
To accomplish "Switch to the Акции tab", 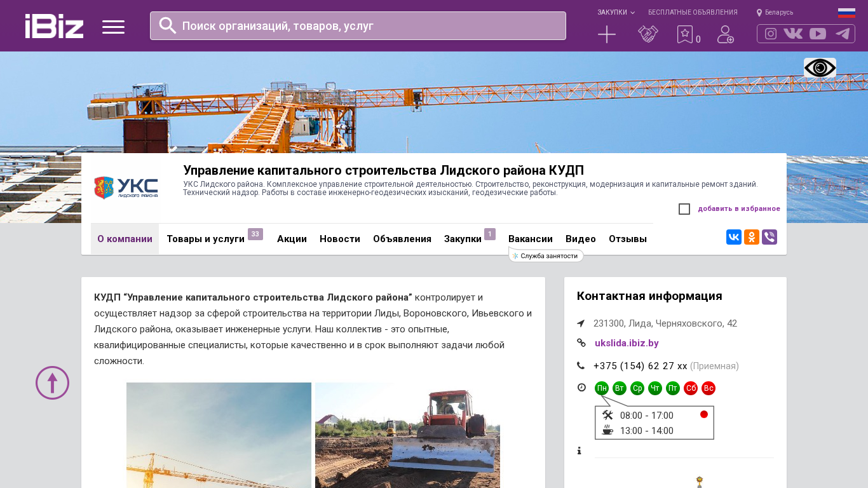I will coord(292,239).
